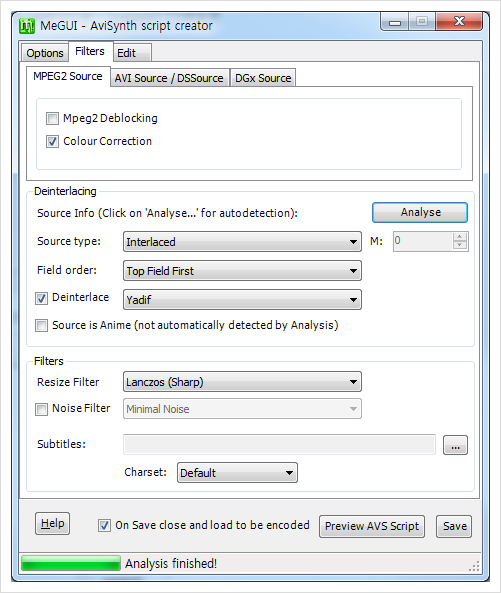Click the M stepper down arrow
Viewport: 501px width, 593px height.
tap(460, 246)
